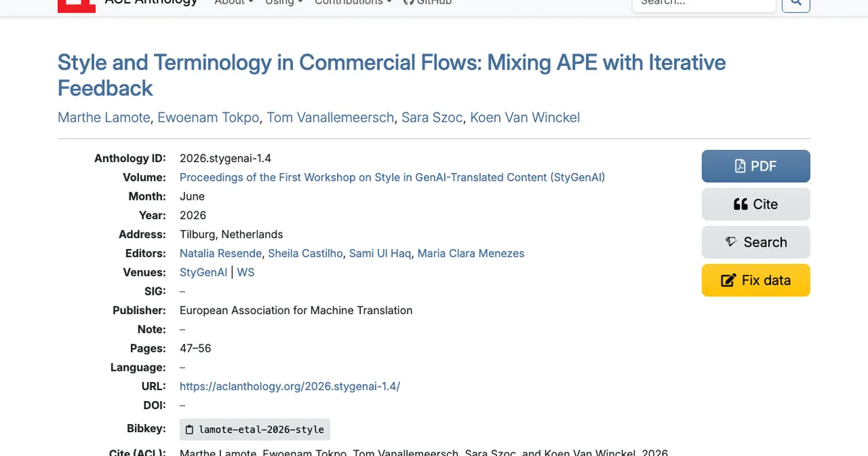
Task: Expand the Contributions dropdown menu
Action: pos(354,3)
